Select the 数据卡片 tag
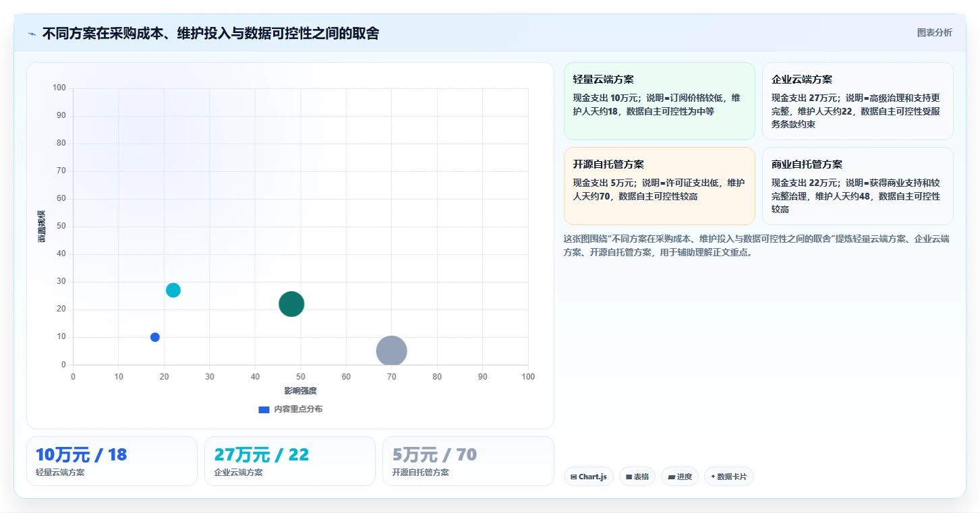Viewport: 980px width, 513px height. 729,477
